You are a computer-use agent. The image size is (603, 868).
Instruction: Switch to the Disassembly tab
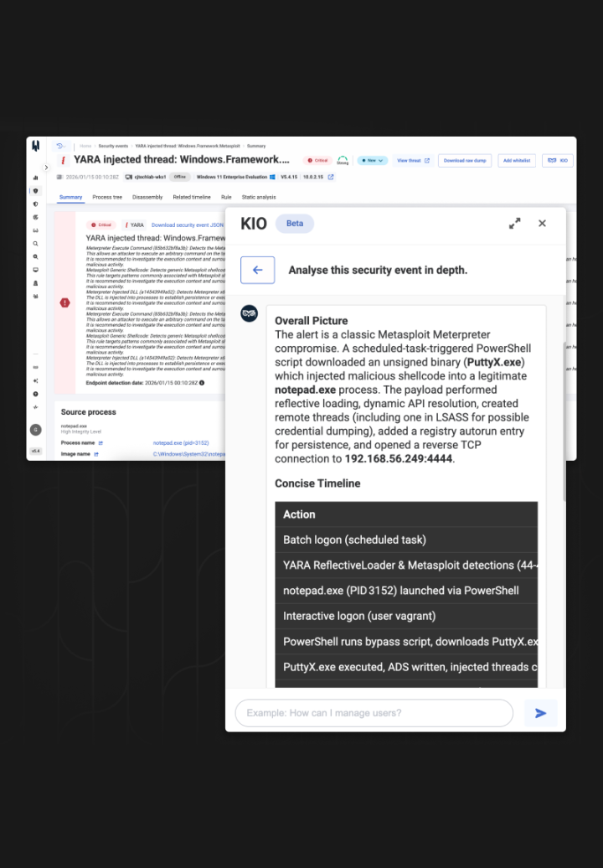click(147, 197)
